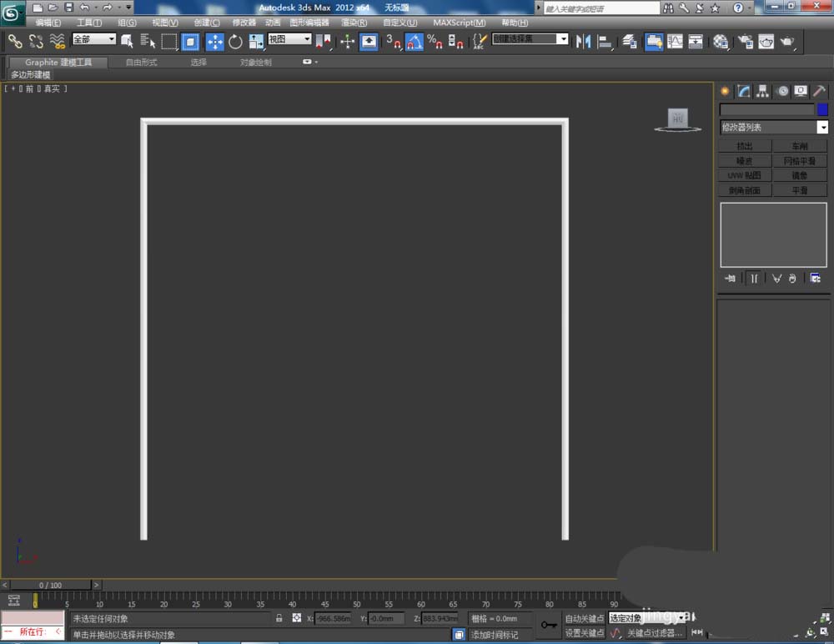Open the 编辑(E) menu
Screen dimensions: 834x644
pyautogui.click(x=48, y=23)
